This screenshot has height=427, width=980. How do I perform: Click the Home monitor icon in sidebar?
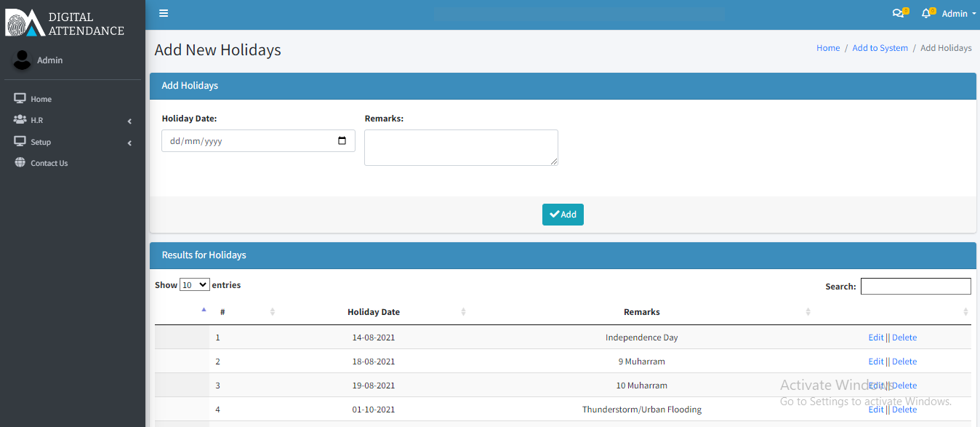[x=20, y=99]
